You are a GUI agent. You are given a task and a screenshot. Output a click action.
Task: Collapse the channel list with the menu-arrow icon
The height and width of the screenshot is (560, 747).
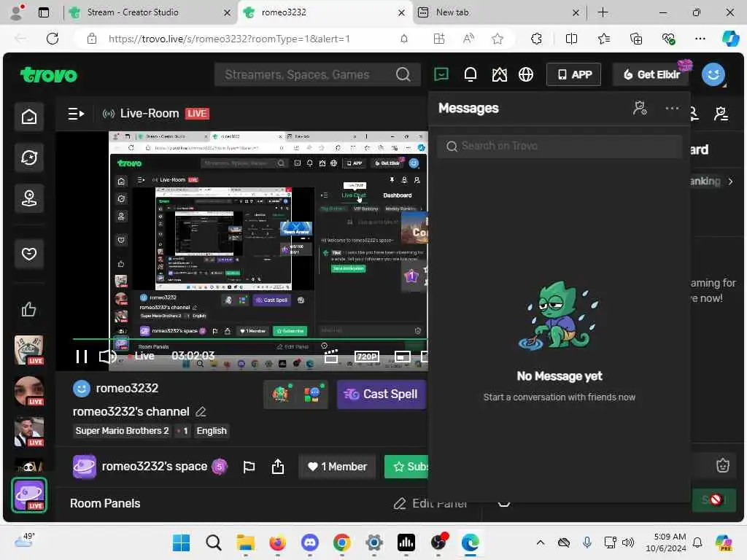click(x=76, y=114)
